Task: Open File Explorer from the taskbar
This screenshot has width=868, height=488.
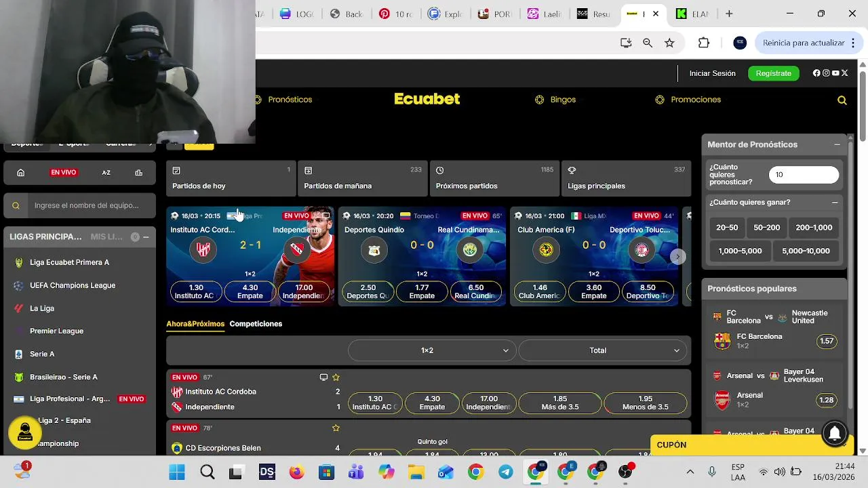Action: (x=416, y=472)
